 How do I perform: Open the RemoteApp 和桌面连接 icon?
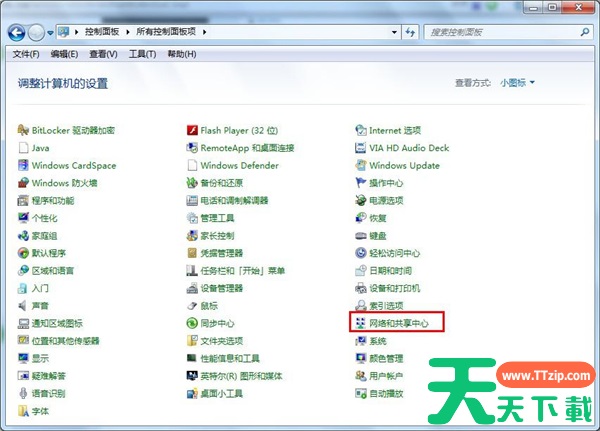click(x=192, y=148)
